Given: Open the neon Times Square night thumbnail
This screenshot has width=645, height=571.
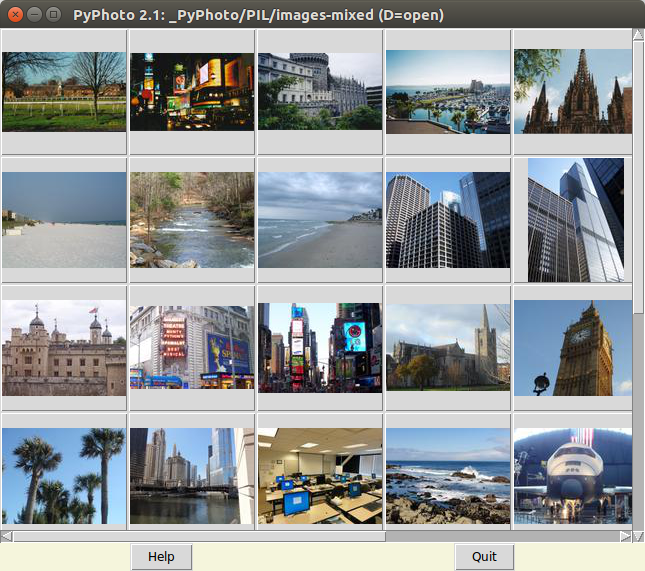Looking at the screenshot, I should pos(192,92).
